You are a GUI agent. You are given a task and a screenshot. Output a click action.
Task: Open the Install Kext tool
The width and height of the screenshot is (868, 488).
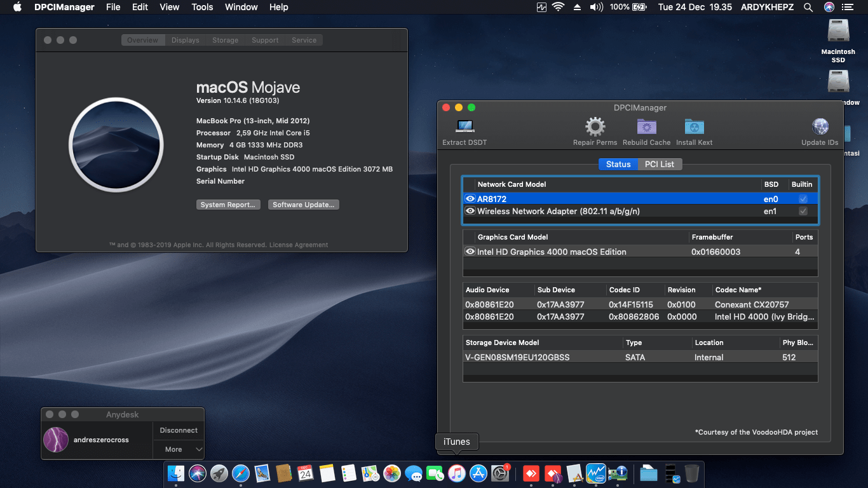click(x=694, y=126)
